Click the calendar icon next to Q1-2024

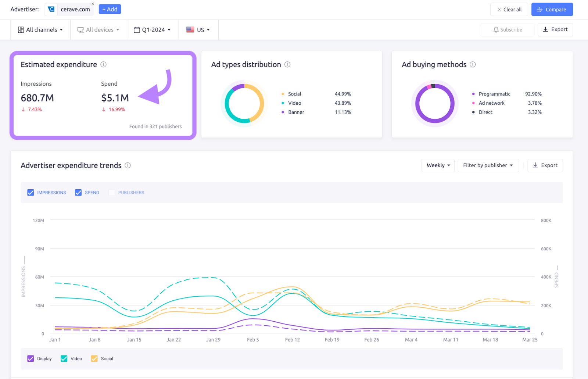(136, 29)
